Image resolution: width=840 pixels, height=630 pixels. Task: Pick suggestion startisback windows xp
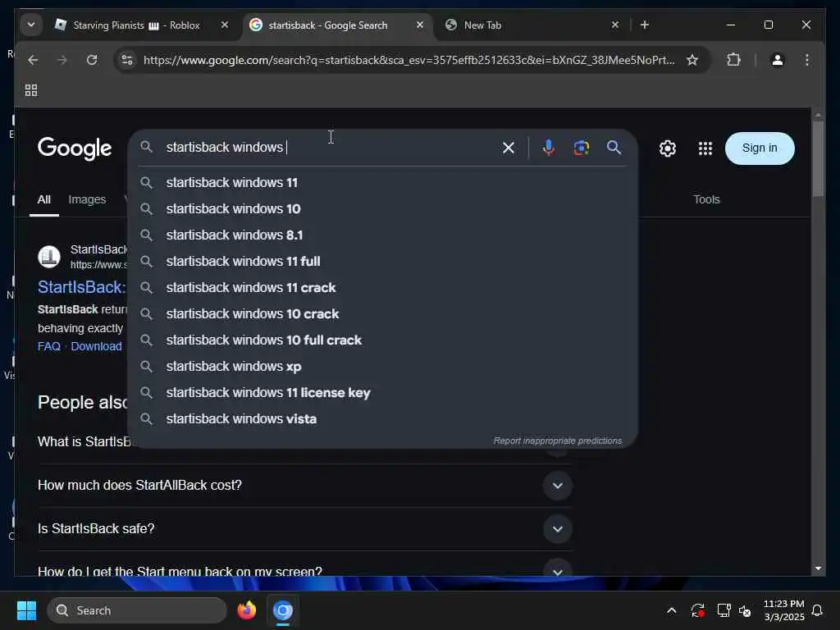[x=382, y=366]
